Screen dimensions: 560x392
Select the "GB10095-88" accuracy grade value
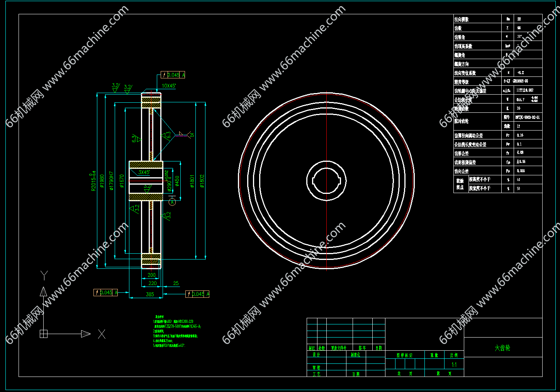coord(520,81)
